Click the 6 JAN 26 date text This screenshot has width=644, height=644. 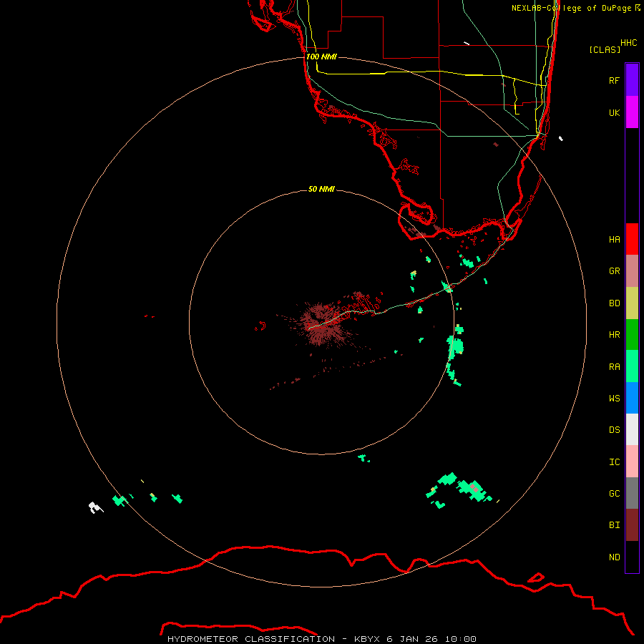pos(412,639)
